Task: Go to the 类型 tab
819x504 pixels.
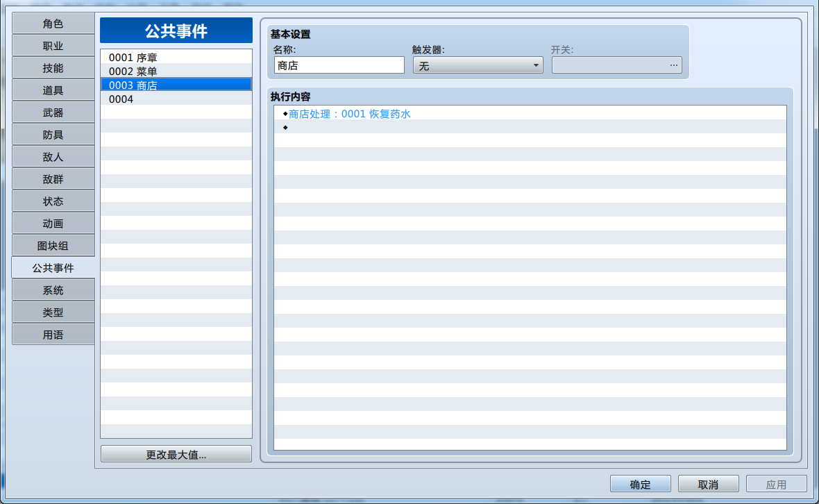Action: coord(53,312)
